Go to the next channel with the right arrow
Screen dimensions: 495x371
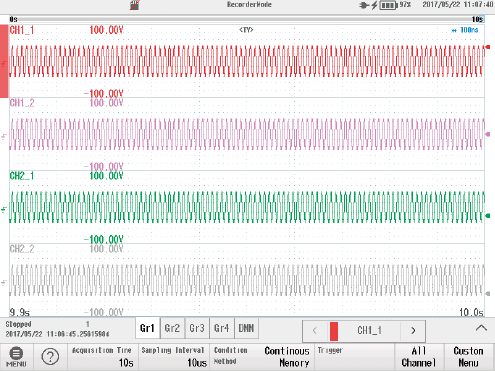pos(413,331)
